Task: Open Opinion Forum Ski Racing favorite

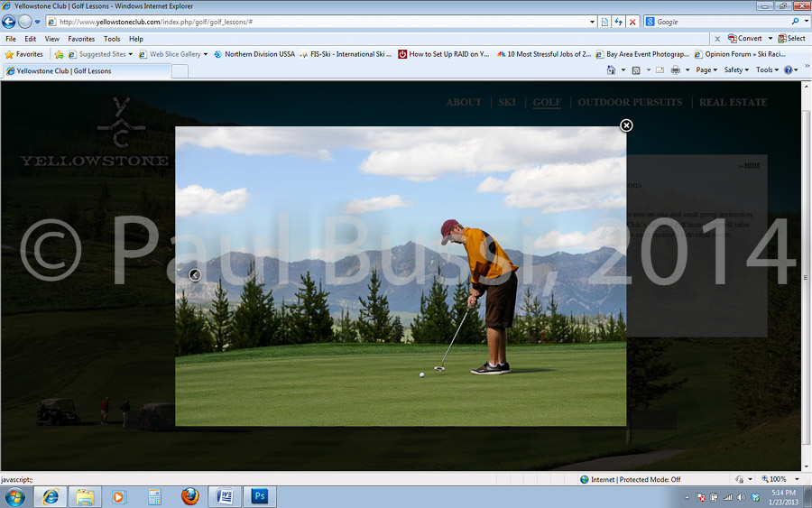Action: (740, 54)
